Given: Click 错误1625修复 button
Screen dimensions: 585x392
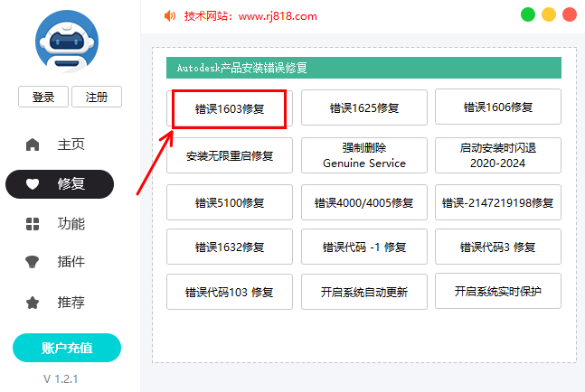Looking at the screenshot, I should [364, 107].
